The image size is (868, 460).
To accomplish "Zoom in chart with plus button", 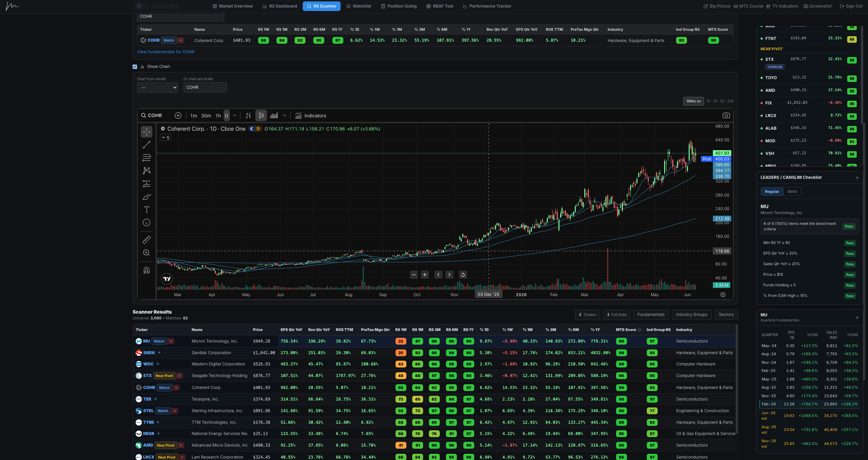I will click(425, 275).
